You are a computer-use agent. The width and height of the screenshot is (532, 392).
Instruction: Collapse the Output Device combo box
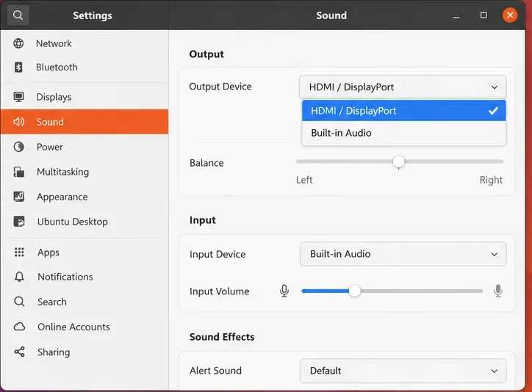(403, 87)
